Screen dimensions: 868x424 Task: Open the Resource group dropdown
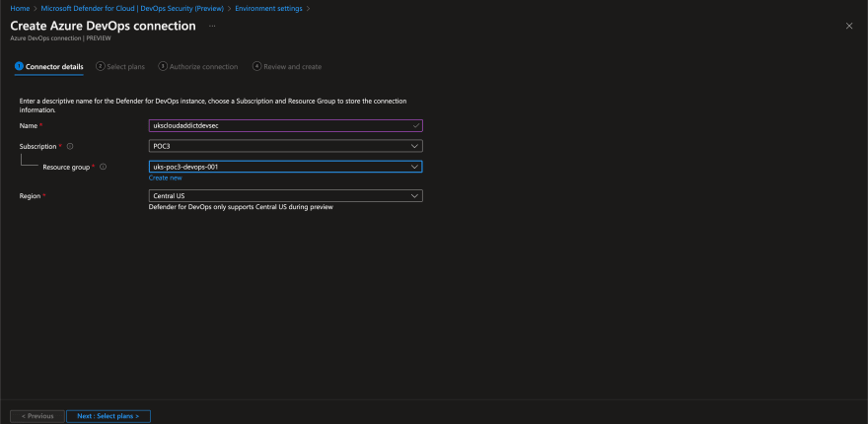click(x=286, y=167)
